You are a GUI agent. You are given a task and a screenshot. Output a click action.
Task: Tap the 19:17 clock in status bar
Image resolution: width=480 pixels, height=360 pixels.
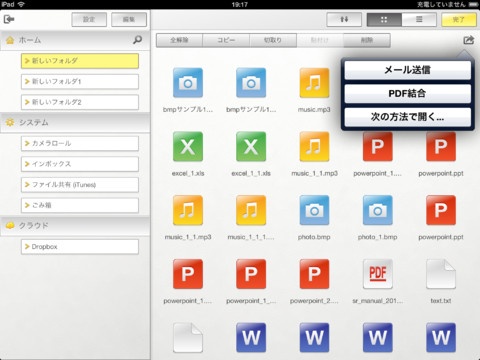tap(240, 5)
